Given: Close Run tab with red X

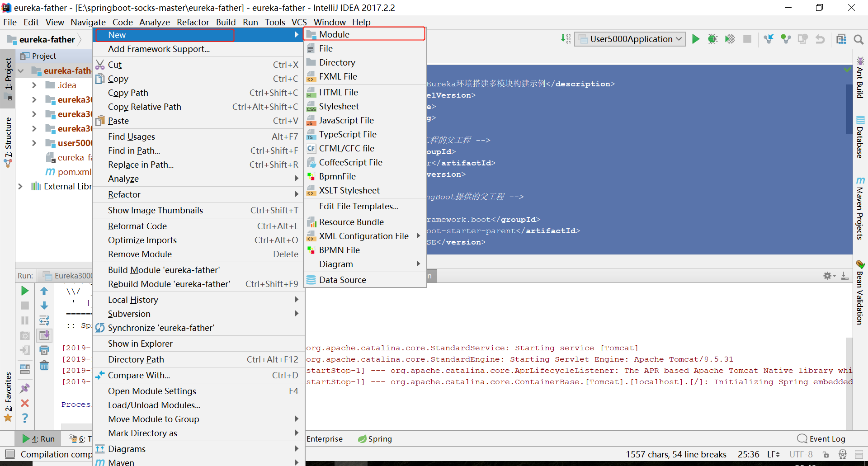Looking at the screenshot, I should [x=25, y=403].
